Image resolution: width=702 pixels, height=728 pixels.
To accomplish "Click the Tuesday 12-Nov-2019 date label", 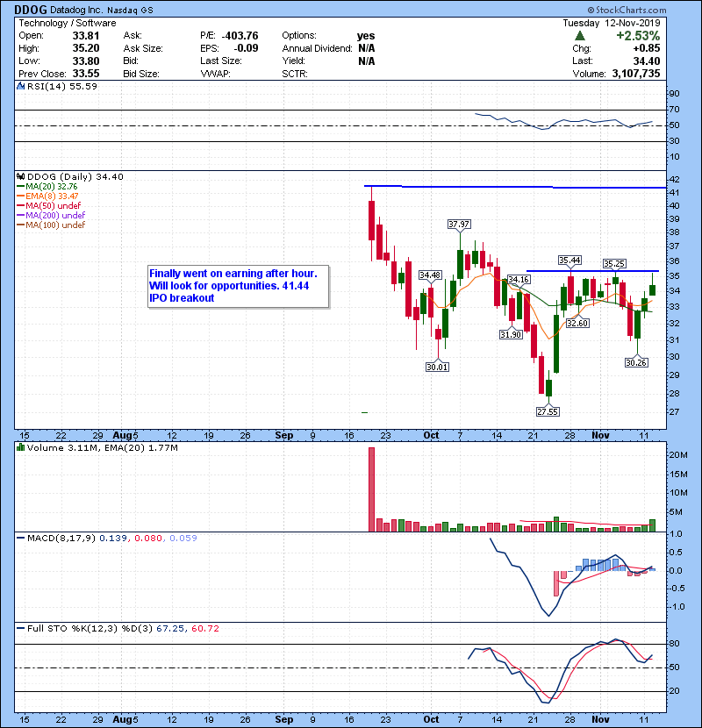I will coord(612,23).
